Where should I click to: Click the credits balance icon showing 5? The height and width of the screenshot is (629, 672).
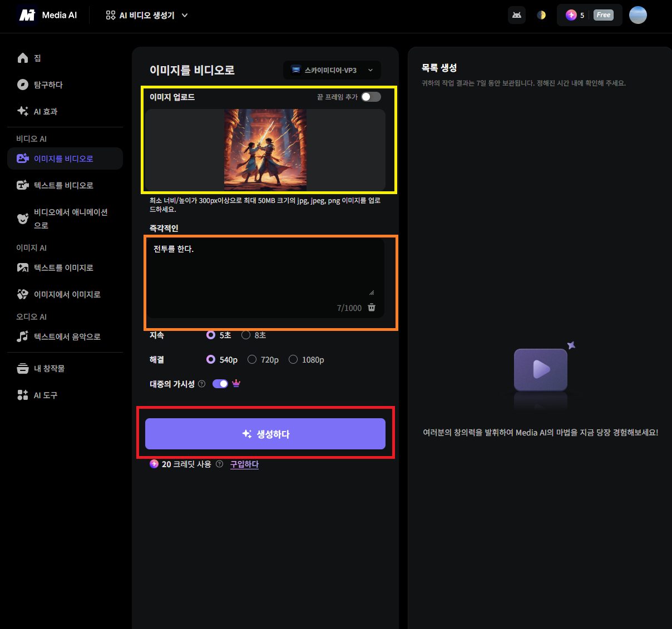571,15
